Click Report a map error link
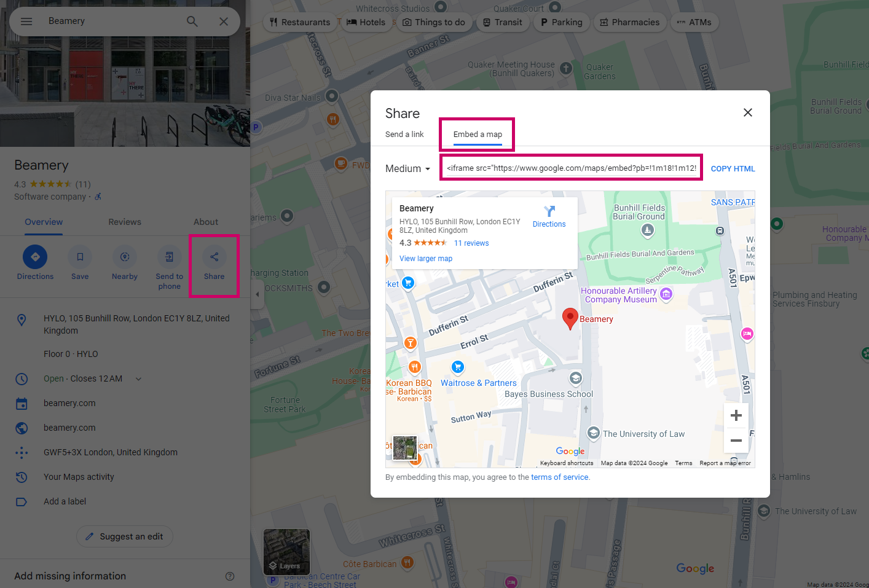The image size is (869, 588). coord(725,463)
